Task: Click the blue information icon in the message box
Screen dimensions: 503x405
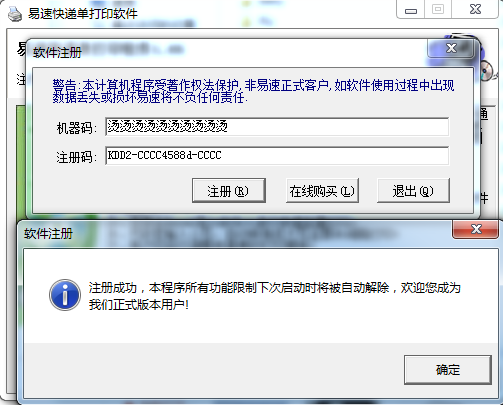Action: coord(65,295)
